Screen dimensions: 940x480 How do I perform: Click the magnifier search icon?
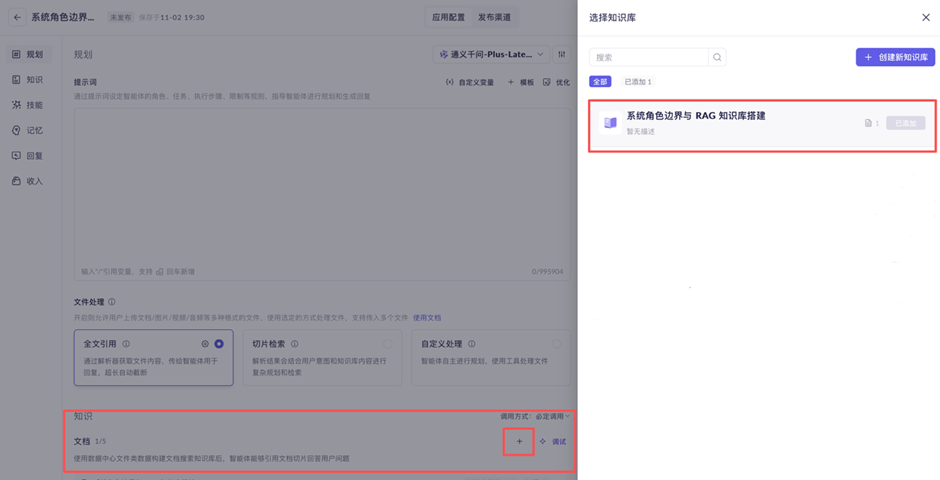pyautogui.click(x=717, y=58)
